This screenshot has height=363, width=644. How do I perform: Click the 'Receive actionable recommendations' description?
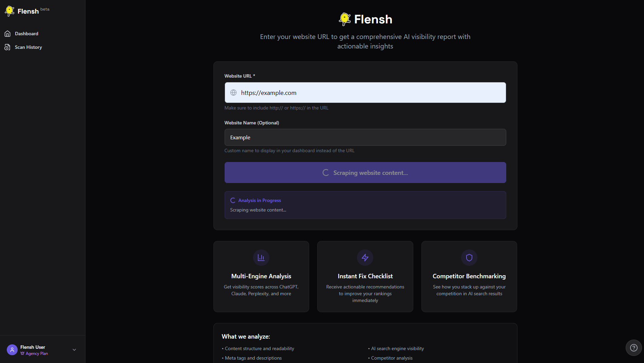coord(365,294)
